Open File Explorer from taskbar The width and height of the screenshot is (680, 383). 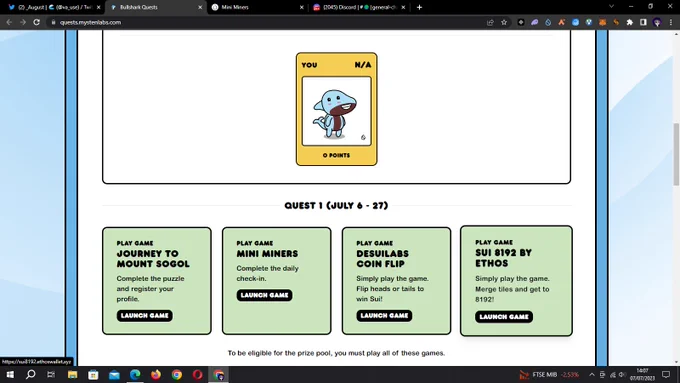point(72,374)
